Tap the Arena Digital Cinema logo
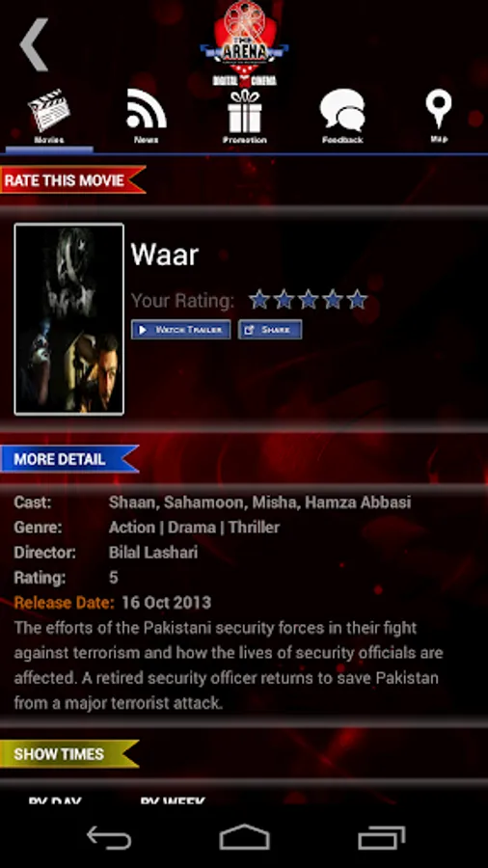Viewport: 488px width, 868px height. [244, 43]
